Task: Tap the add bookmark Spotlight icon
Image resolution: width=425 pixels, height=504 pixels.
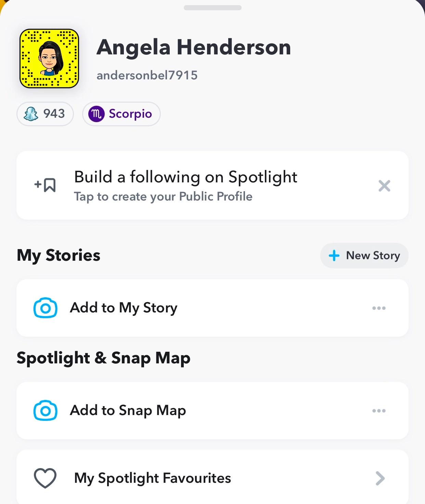Action: pos(45,185)
